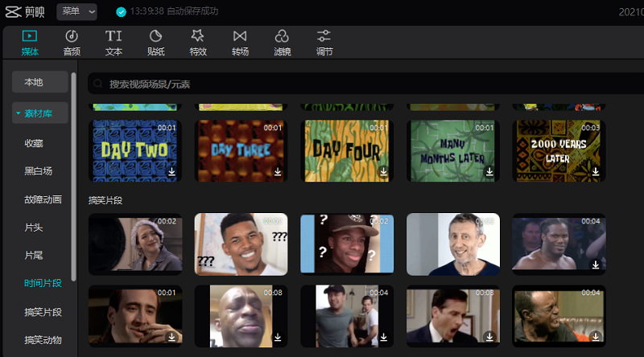Select the grey-haired man smiling clip
This screenshot has height=357, width=644.
453,244
